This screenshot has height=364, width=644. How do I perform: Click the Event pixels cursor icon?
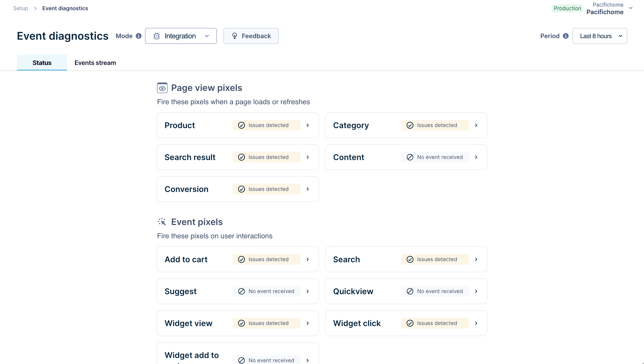point(162,222)
